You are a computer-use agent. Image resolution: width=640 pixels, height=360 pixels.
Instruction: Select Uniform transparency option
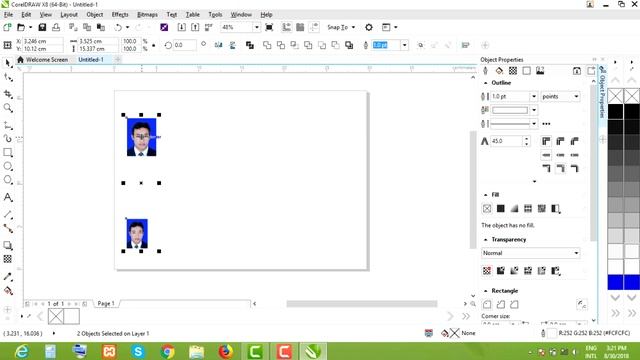pos(501,271)
